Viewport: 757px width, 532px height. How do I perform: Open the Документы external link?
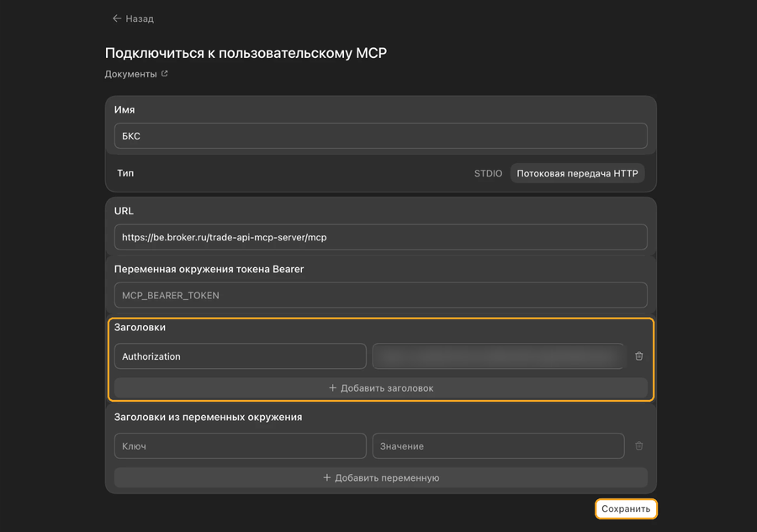pos(136,74)
